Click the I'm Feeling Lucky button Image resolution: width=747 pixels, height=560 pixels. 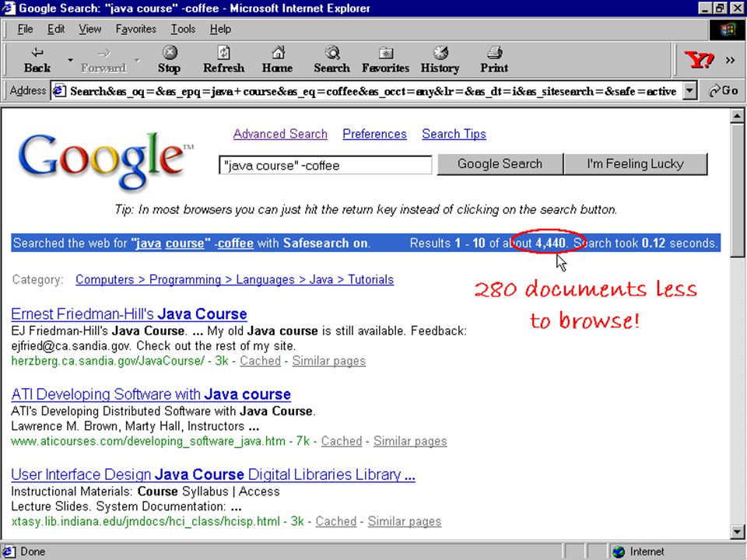click(636, 164)
